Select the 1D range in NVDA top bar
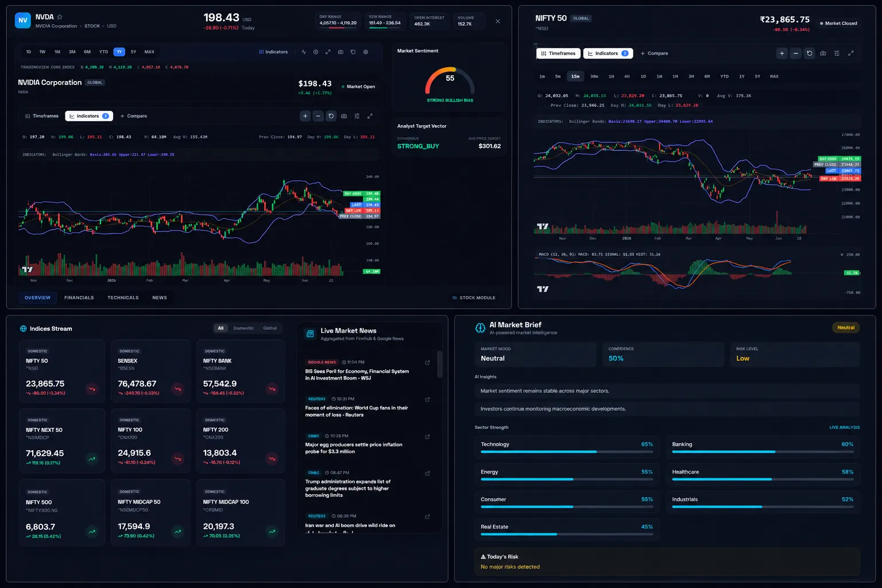The height and width of the screenshot is (588, 882). click(x=29, y=52)
